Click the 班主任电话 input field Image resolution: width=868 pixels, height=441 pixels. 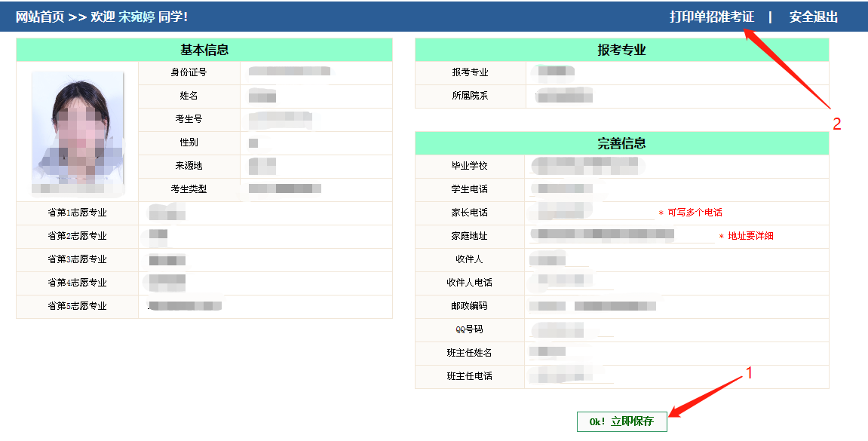(x=573, y=376)
